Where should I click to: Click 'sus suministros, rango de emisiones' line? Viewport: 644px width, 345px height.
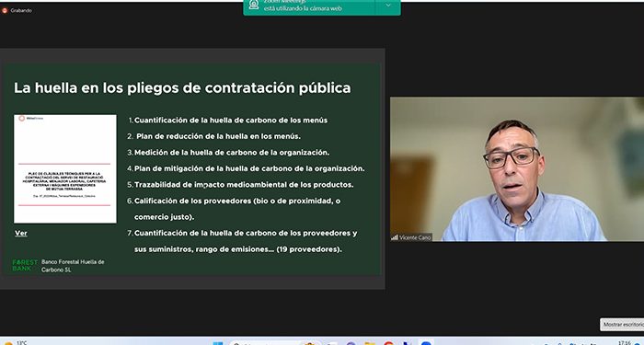click(x=237, y=249)
